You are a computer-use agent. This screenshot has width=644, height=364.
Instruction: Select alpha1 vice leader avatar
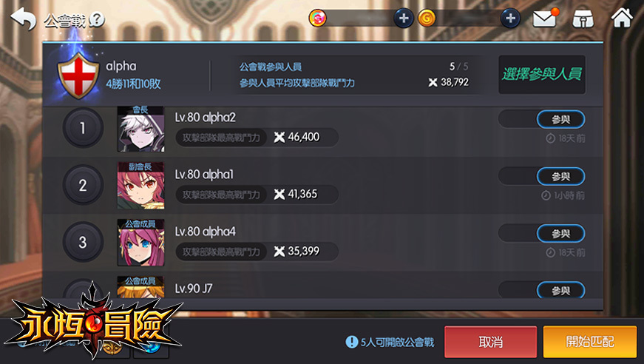[x=140, y=186]
